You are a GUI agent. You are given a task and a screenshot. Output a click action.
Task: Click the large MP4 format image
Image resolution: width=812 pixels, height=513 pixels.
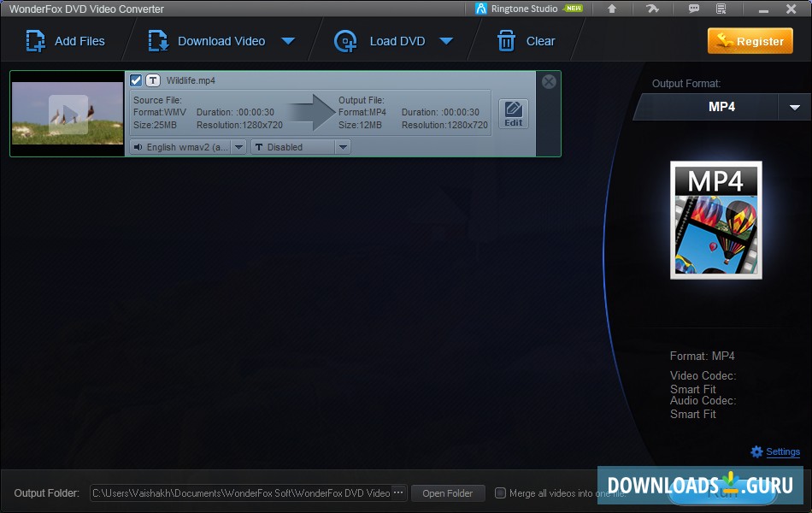716,220
